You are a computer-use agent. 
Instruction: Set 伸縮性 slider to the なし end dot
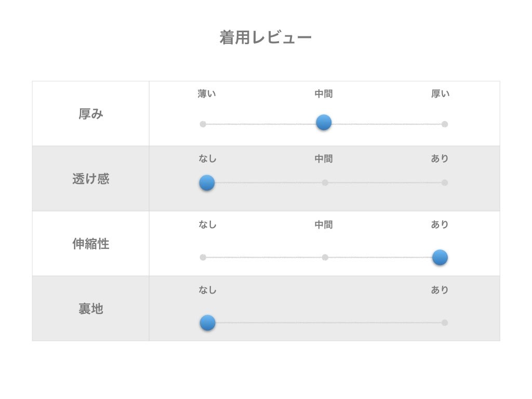(x=203, y=257)
